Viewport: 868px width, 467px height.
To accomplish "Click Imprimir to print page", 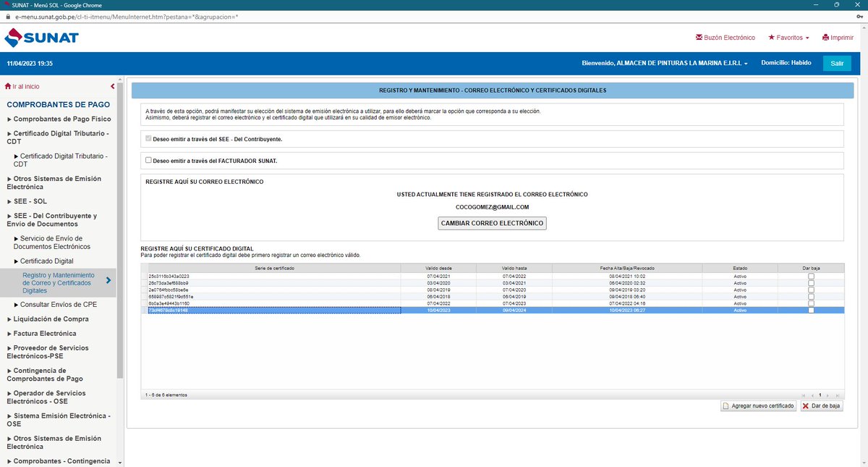I will 838,38.
